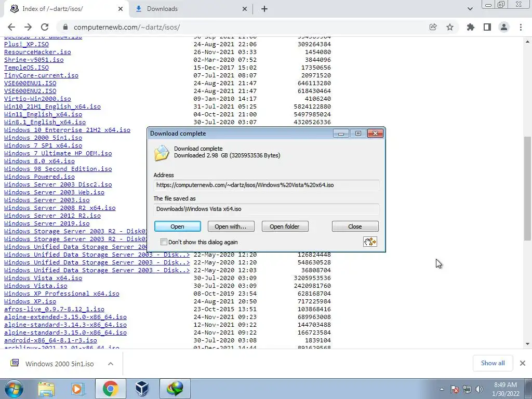This screenshot has width=532, height=399.
Task: Click the Windows Server 2019.iso link
Action: 47,223
